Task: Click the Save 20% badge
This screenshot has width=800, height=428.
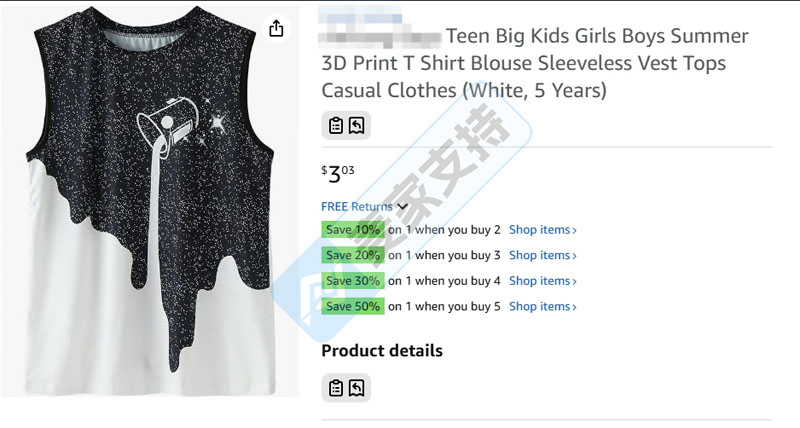Action: pos(353,255)
